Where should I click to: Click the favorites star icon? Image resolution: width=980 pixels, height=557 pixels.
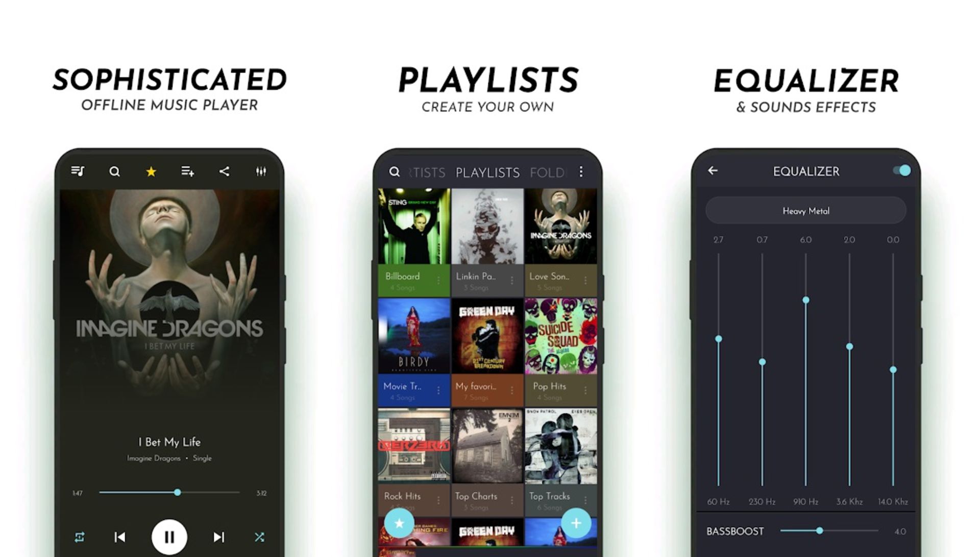click(x=150, y=171)
